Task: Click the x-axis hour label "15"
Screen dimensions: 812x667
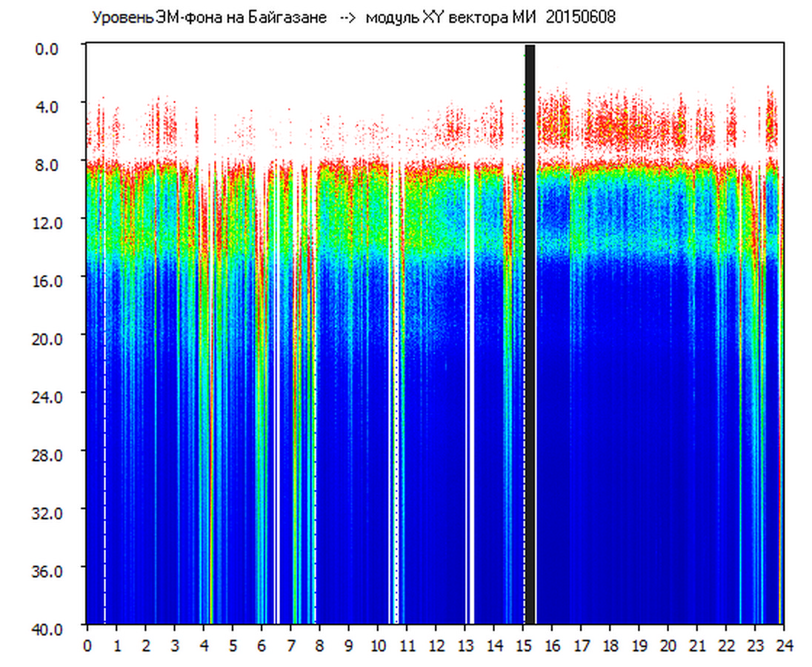Action: click(524, 646)
